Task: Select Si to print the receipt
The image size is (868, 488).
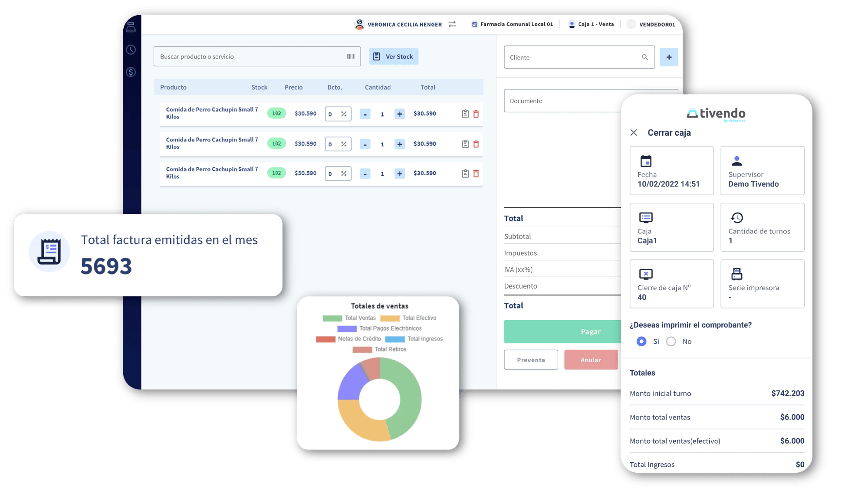Action: coord(641,341)
